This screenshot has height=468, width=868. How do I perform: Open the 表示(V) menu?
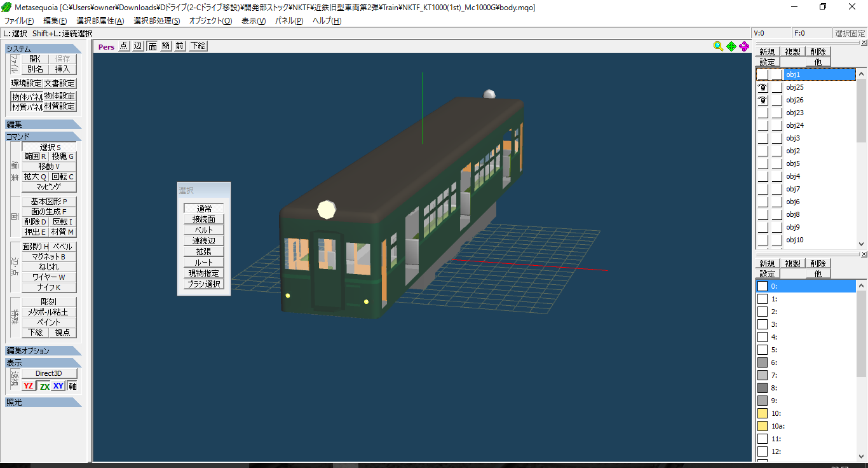pyautogui.click(x=254, y=21)
